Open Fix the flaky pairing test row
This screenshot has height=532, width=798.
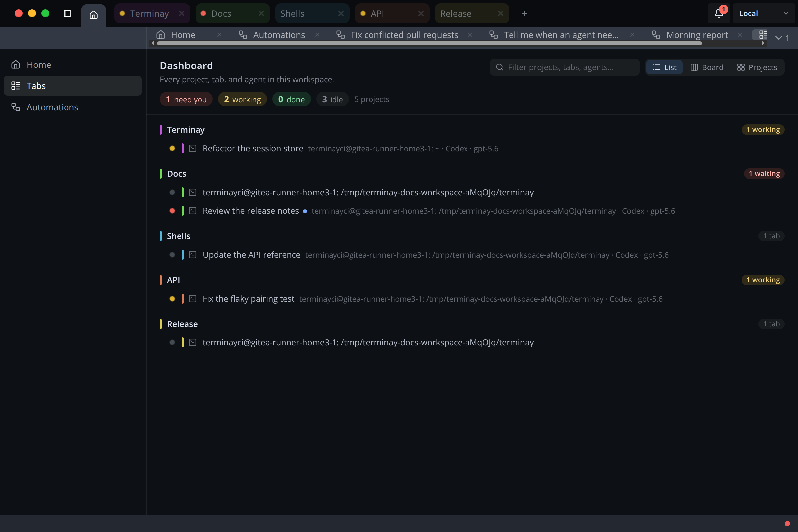pos(472,299)
